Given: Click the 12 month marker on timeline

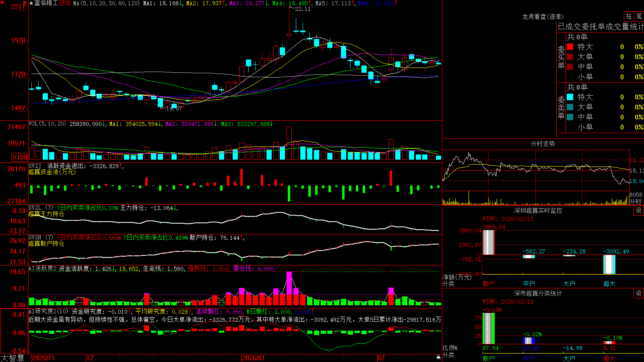Looking at the screenshot, I should coord(90,358).
